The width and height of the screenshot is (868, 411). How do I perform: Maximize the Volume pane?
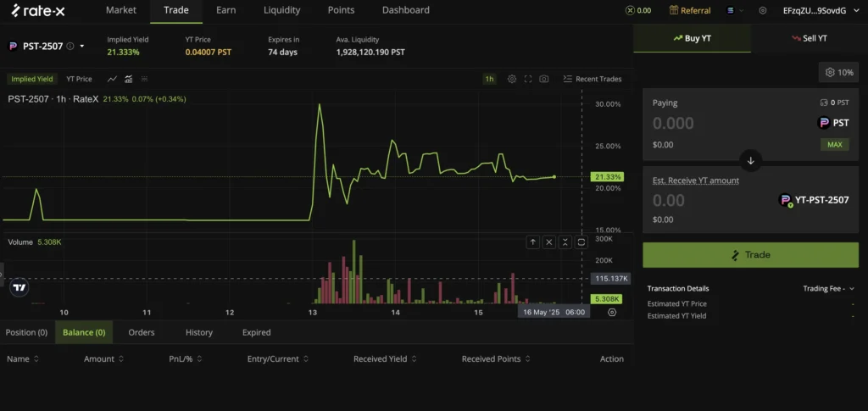[x=581, y=242]
